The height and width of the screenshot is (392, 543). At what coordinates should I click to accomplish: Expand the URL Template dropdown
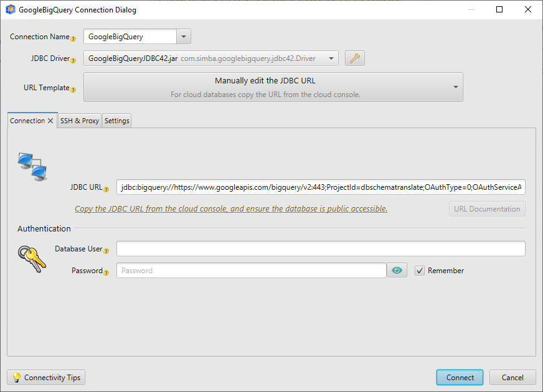[x=455, y=87]
